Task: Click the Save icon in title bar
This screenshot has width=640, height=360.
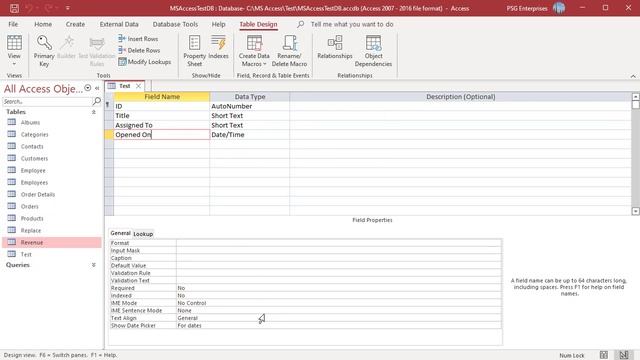Action: (14, 8)
